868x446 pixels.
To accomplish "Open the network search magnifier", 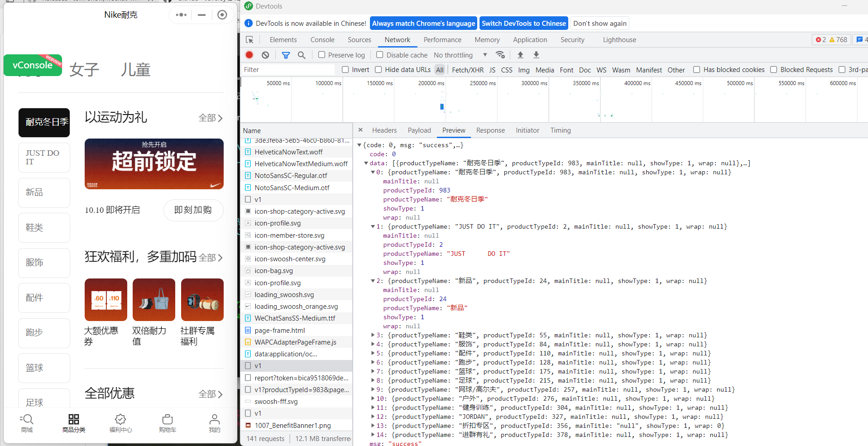I will click(x=302, y=55).
